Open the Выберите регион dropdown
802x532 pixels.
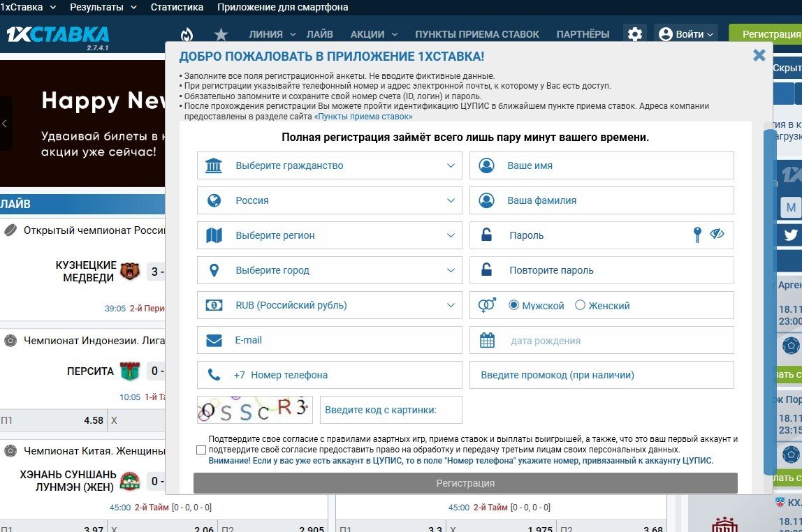[329, 235]
